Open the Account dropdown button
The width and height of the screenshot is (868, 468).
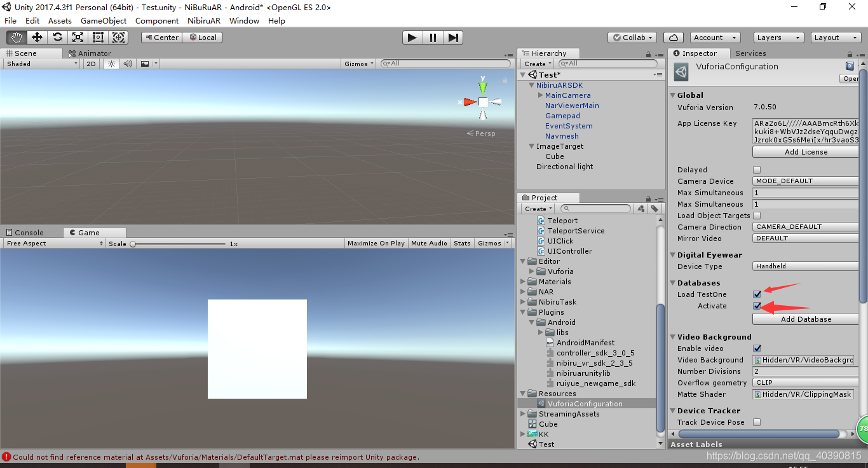(715, 38)
